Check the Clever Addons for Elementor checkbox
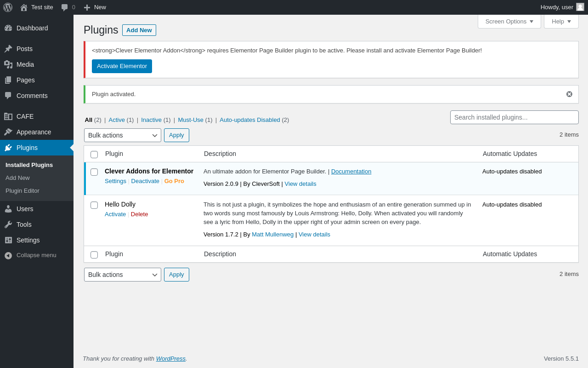This screenshot has height=368, width=588. click(x=94, y=172)
